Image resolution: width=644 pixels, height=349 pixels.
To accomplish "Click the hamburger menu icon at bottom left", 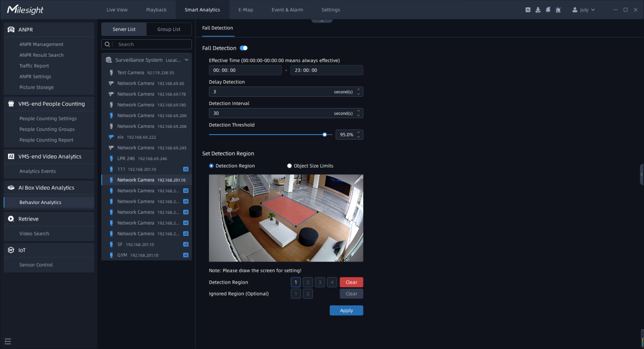I will click(8, 341).
